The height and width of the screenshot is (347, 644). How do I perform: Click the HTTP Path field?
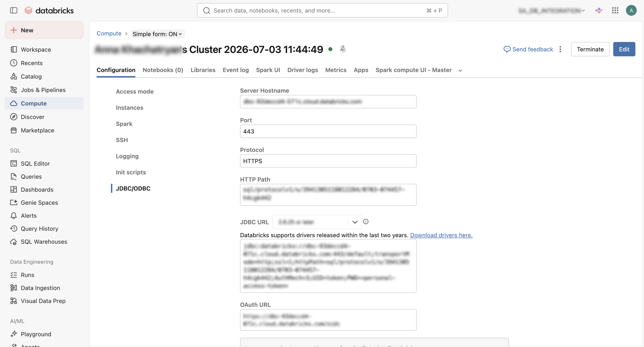click(328, 195)
